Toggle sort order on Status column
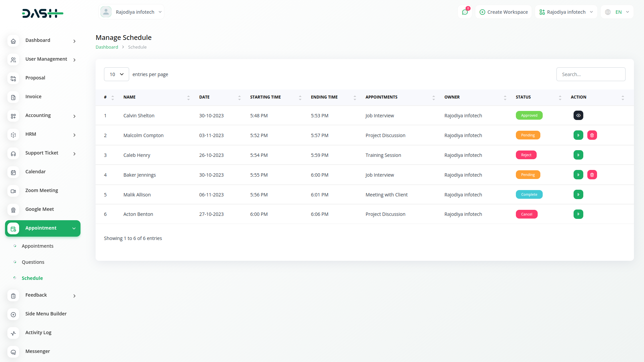This screenshot has height=362, width=644. pos(560,98)
